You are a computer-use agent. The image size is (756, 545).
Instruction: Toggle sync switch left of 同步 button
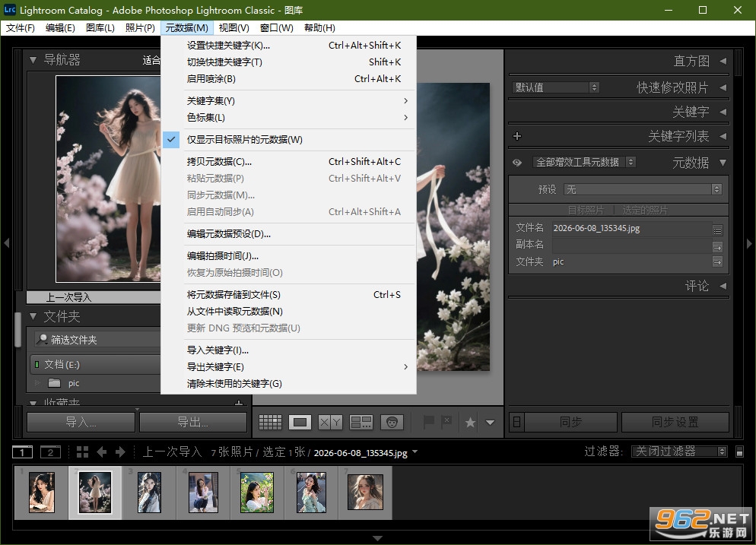[x=516, y=423]
